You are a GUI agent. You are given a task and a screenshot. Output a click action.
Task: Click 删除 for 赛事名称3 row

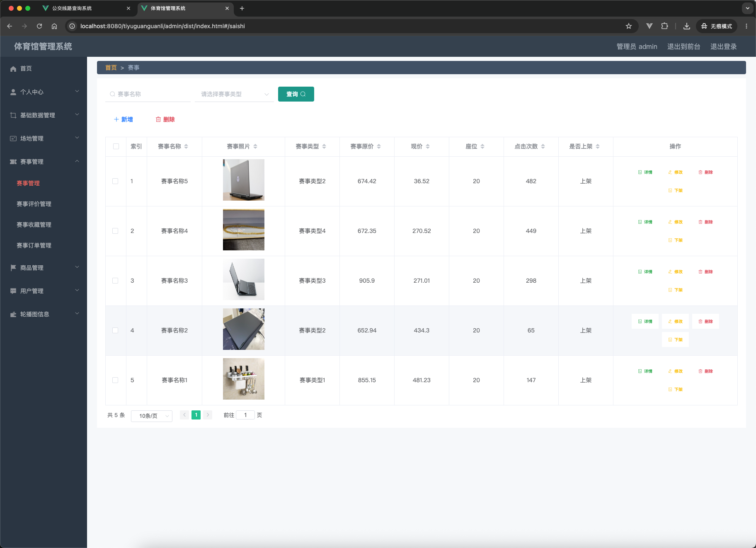706,272
